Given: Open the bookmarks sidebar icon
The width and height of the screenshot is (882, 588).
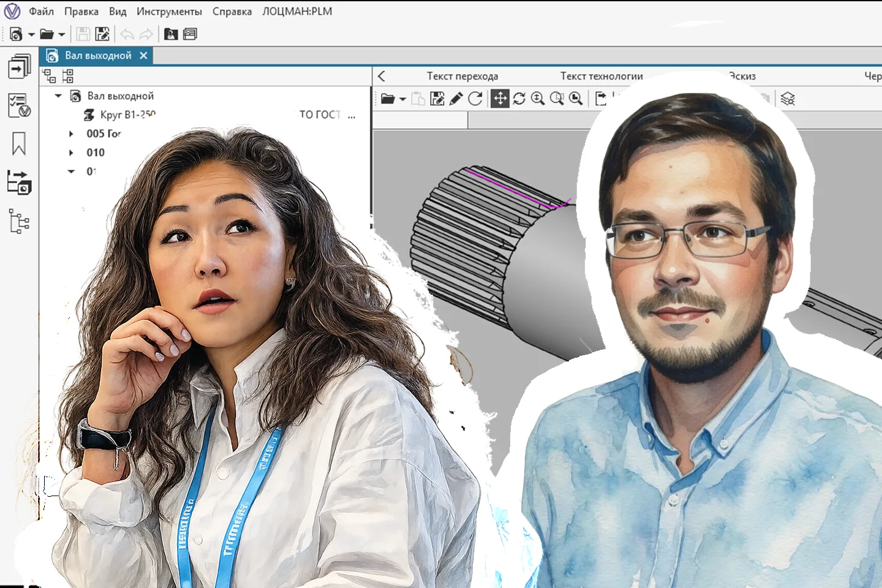Looking at the screenshot, I should tap(19, 145).
